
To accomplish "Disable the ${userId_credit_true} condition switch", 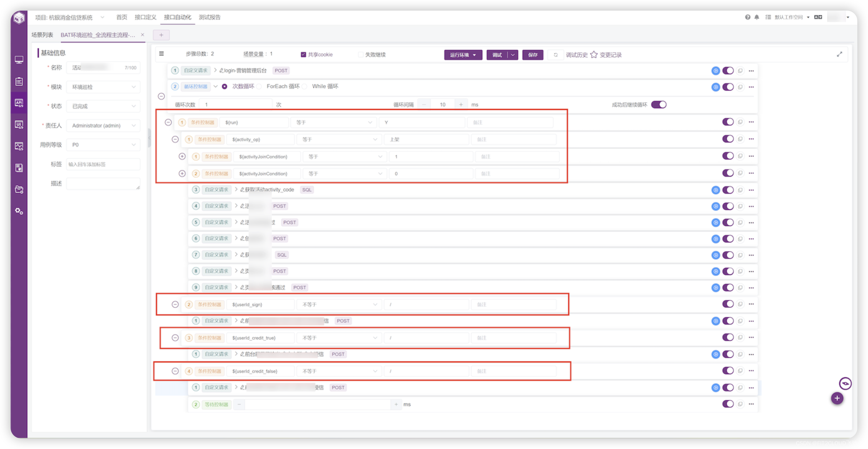I will pyautogui.click(x=728, y=337).
